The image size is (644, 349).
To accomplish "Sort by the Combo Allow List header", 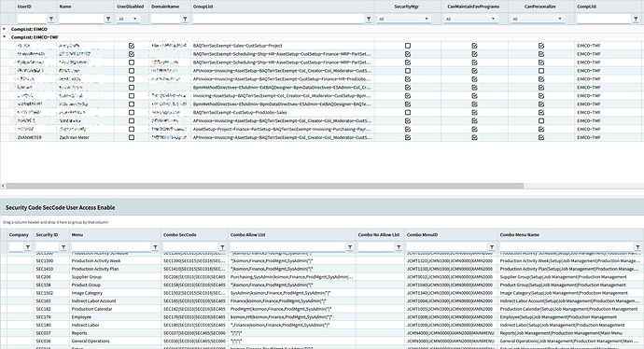I will (247, 235).
